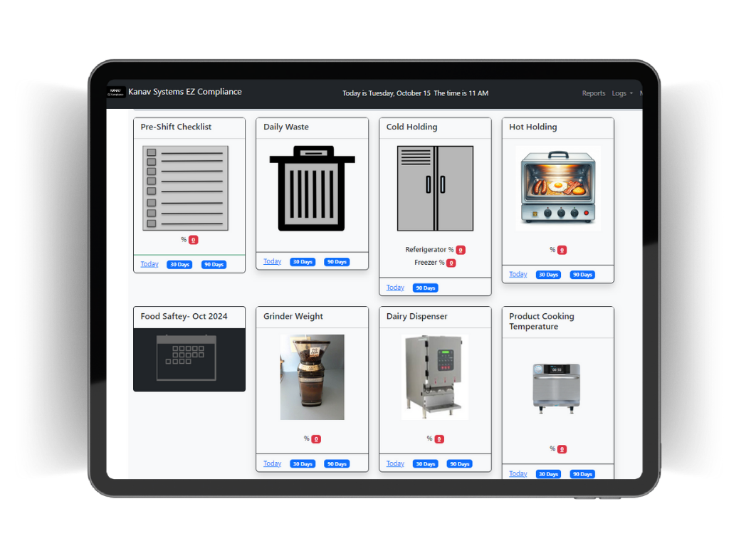View 90 Days of Hot Holding logs
Viewport: 756px width, 536px height.
pyautogui.click(x=582, y=274)
